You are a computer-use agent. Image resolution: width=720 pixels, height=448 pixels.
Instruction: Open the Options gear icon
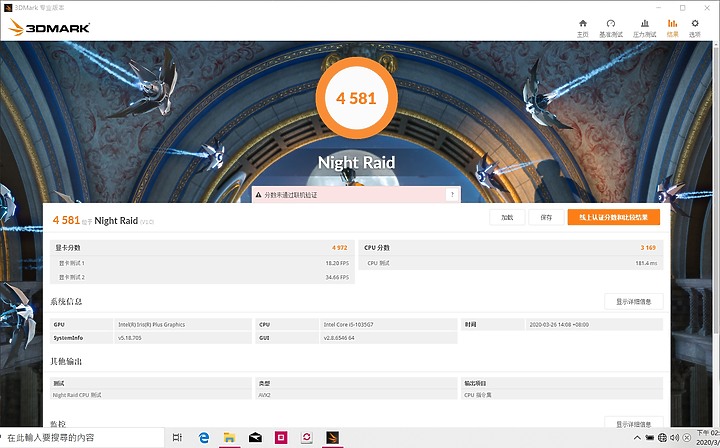tap(695, 28)
